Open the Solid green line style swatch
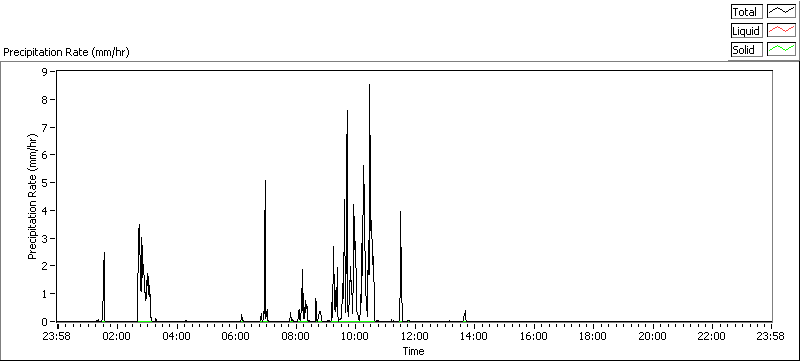Image resolution: width=800 pixels, height=361 pixels. (782, 50)
